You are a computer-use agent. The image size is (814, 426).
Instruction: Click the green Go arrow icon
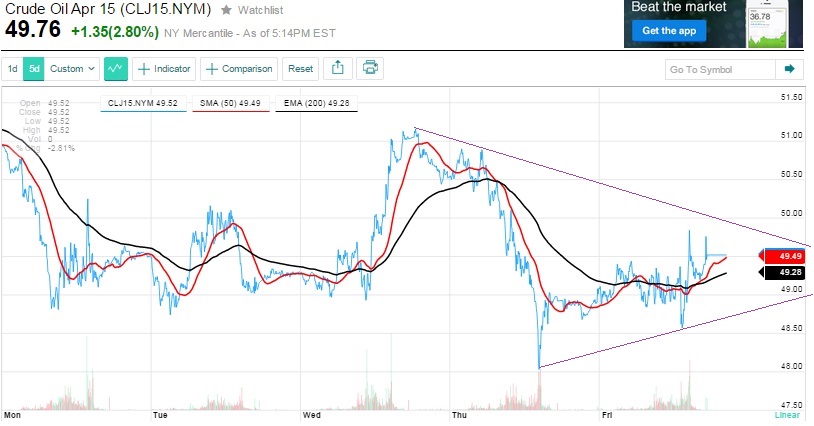coord(789,69)
